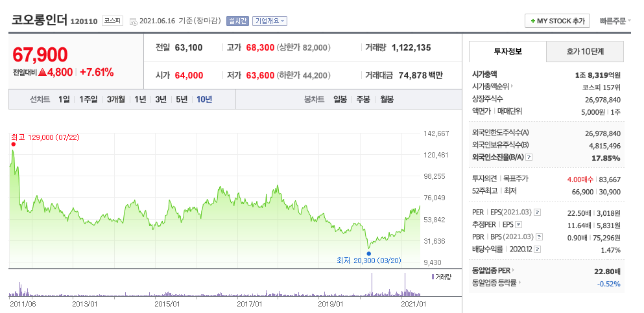Image resolution: width=644 pixels, height=313 pixels.
Task: Click the red up-triangle beside 4,800
Action: (x=42, y=72)
